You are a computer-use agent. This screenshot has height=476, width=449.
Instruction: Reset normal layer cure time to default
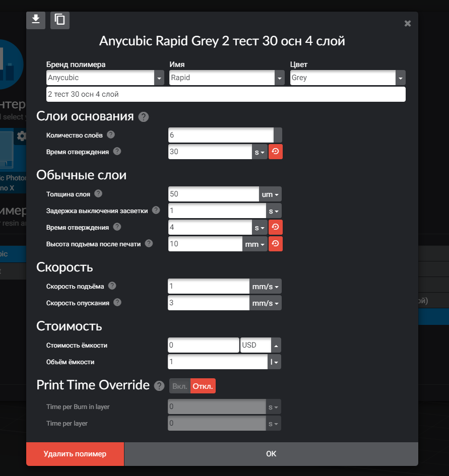[276, 227]
